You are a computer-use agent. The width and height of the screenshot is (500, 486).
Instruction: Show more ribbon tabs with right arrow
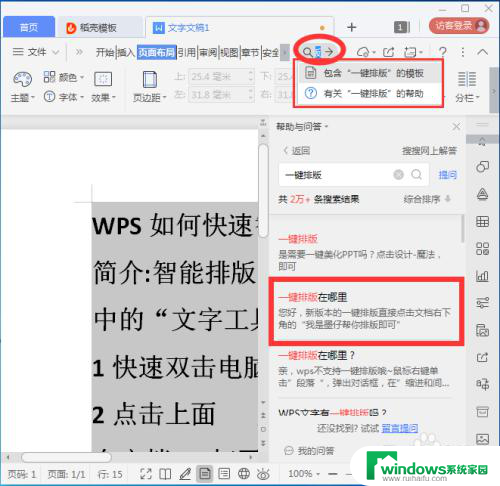(x=285, y=52)
